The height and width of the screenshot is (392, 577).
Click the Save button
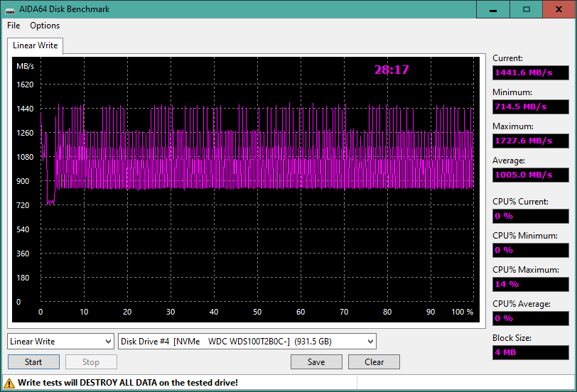(316, 362)
